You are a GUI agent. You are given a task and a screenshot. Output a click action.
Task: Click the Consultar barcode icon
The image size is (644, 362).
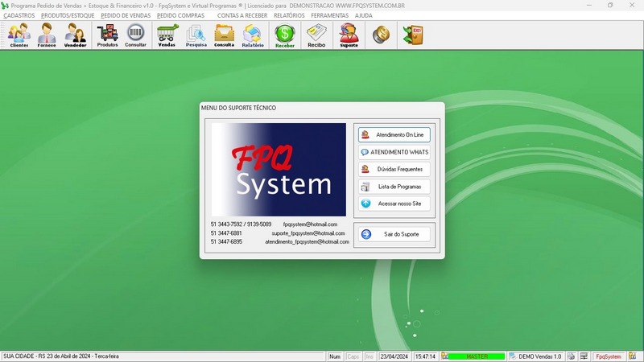135,35
